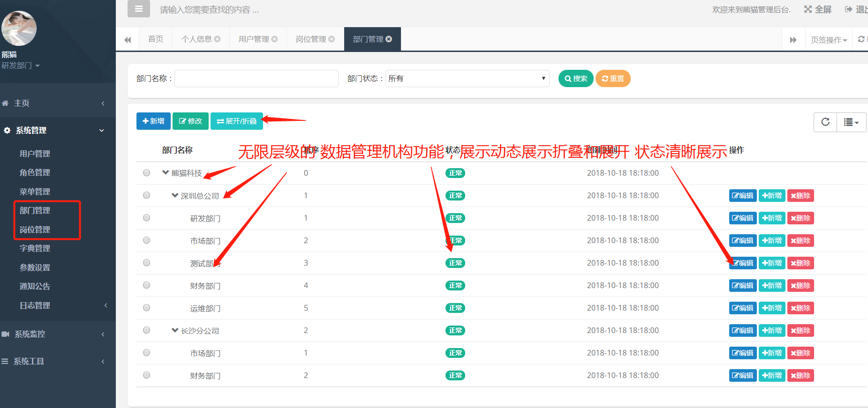
Task: Select radio button for 研发部门
Action: click(147, 218)
